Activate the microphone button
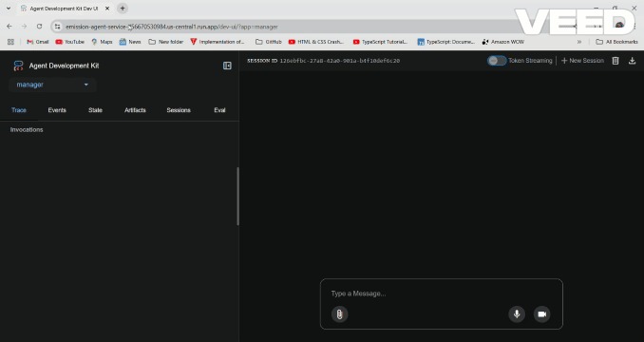 click(517, 314)
